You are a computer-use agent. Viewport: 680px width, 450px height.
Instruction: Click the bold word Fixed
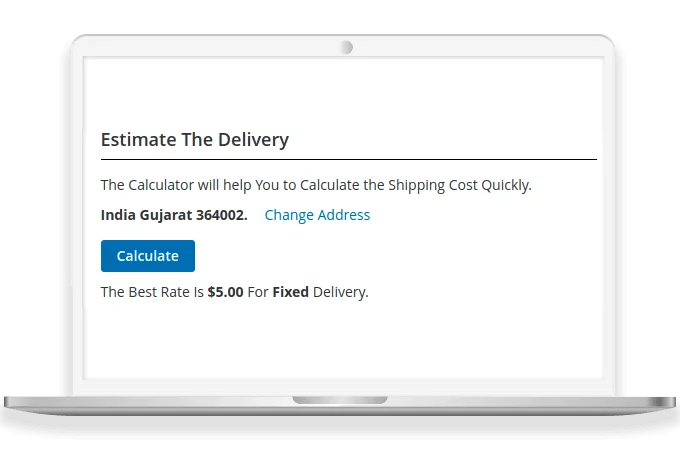tap(290, 293)
